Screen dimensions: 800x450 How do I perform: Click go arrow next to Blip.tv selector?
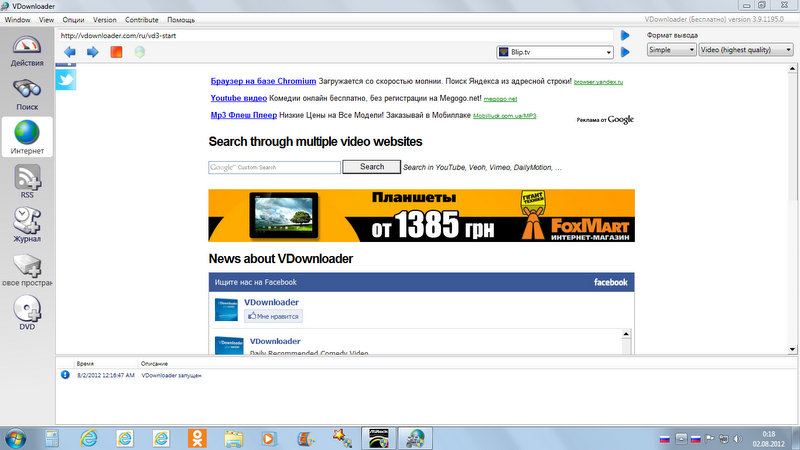(625, 52)
